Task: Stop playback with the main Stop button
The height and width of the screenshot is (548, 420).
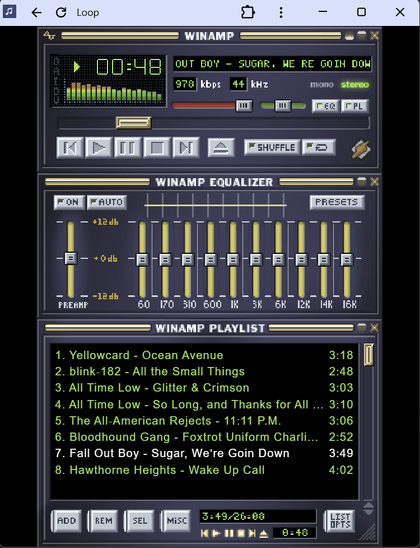Action: click(x=157, y=147)
